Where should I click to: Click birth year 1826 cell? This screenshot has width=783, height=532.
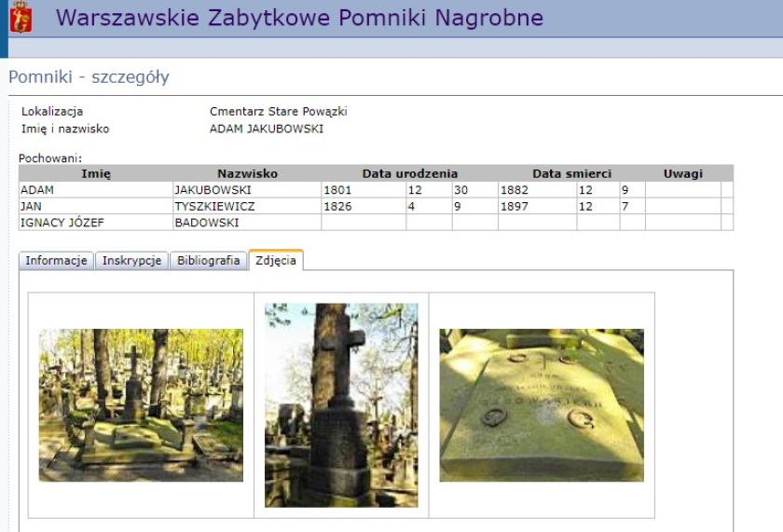[x=364, y=206]
